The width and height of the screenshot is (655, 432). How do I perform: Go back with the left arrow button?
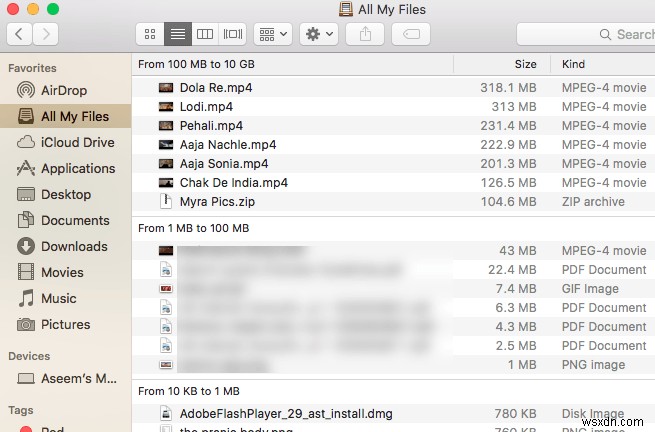click(x=20, y=34)
